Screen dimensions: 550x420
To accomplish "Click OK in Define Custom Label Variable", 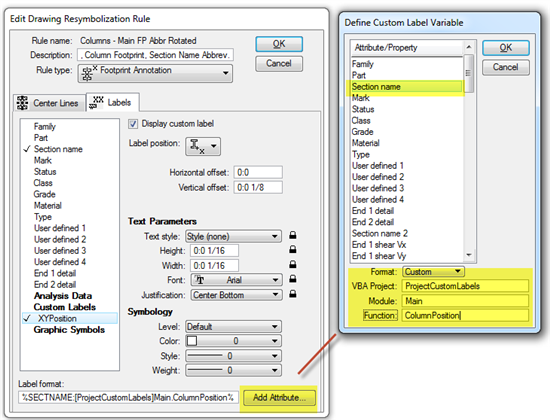I will (x=505, y=48).
